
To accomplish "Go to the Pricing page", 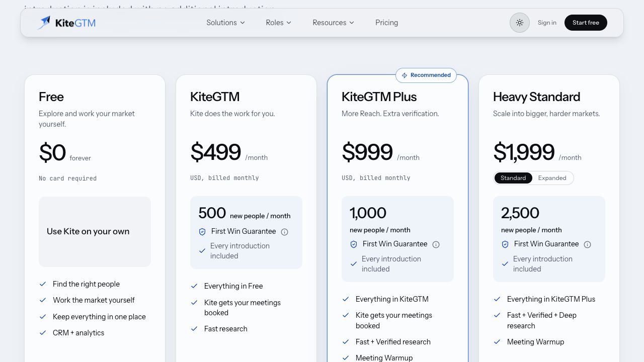I will click(386, 23).
